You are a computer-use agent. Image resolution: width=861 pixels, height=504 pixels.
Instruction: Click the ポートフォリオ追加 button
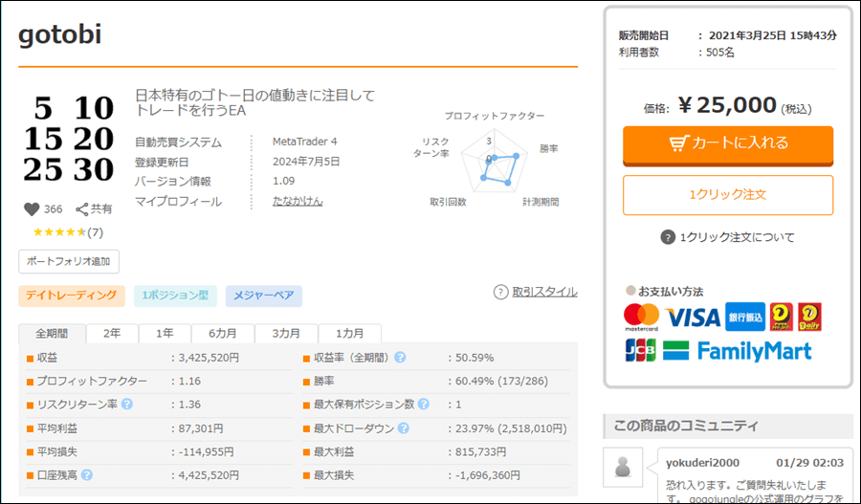pos(69,261)
